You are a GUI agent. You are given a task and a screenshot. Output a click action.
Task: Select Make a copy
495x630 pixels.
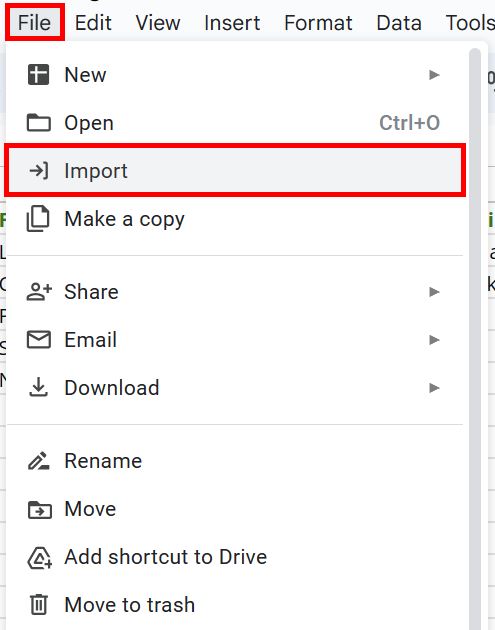pyautogui.click(x=235, y=219)
